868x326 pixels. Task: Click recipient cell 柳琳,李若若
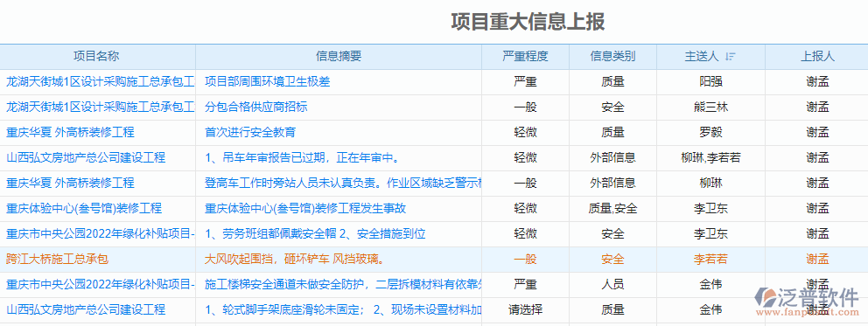click(x=710, y=158)
